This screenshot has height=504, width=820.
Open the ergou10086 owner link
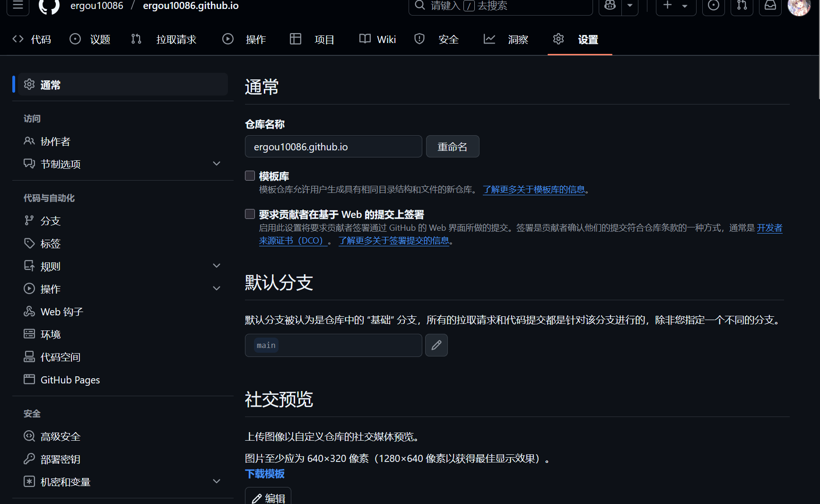96,6
